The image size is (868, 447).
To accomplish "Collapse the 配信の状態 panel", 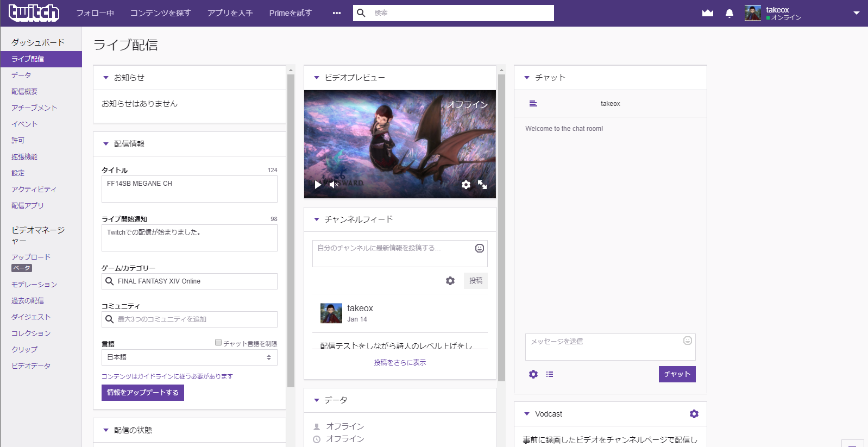I will [x=106, y=430].
